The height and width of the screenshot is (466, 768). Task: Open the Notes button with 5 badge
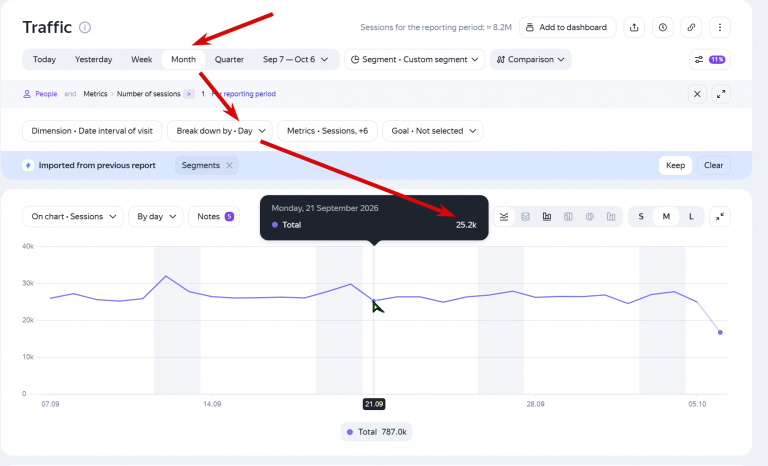pyautogui.click(x=214, y=217)
